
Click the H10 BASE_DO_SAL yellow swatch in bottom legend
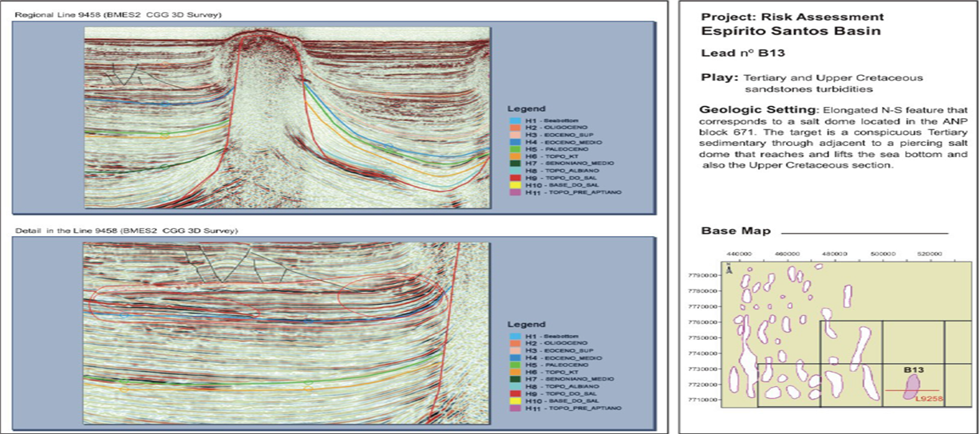click(x=516, y=400)
